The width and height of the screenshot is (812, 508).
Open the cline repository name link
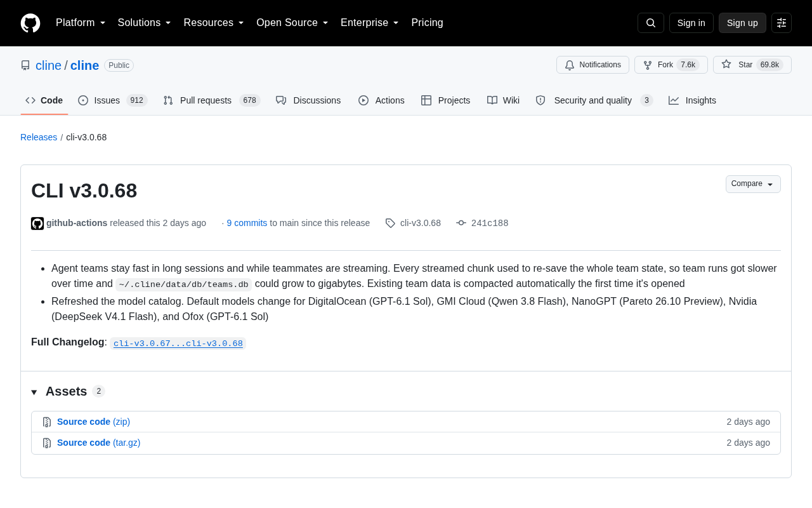(84, 65)
